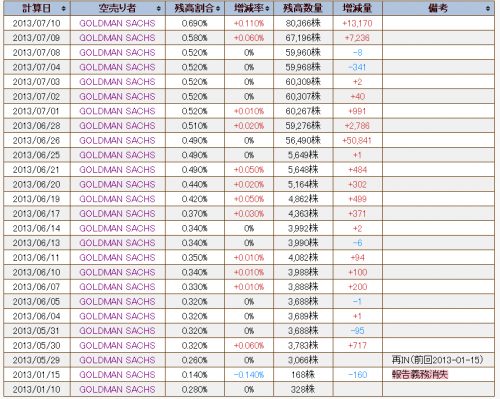
Task: Click the -341 change amount
Action: [x=357, y=67]
